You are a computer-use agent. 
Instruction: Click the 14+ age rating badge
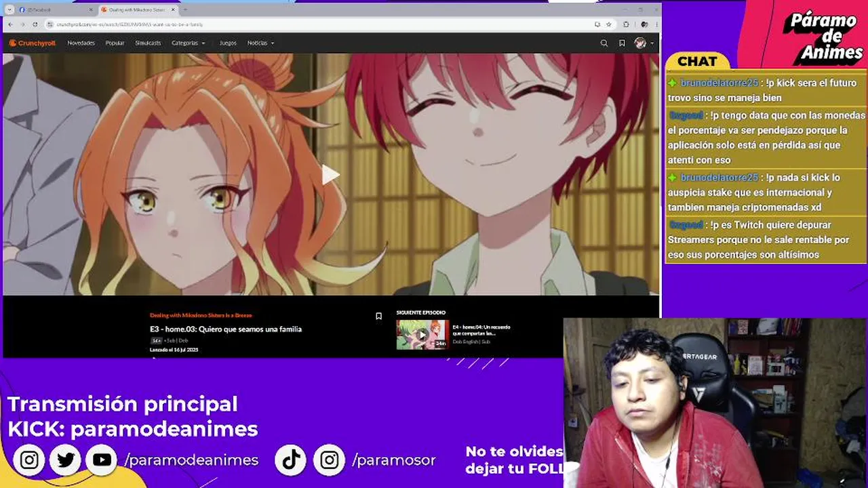coord(157,340)
